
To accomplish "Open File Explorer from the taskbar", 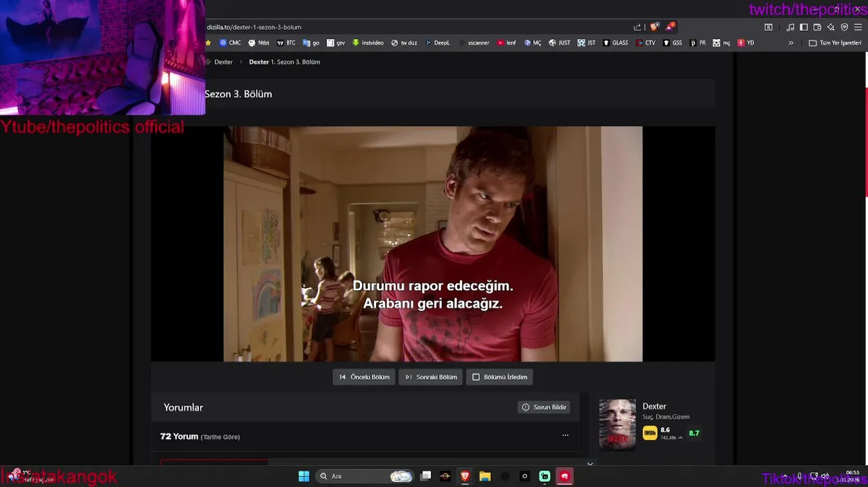I will tap(484, 476).
